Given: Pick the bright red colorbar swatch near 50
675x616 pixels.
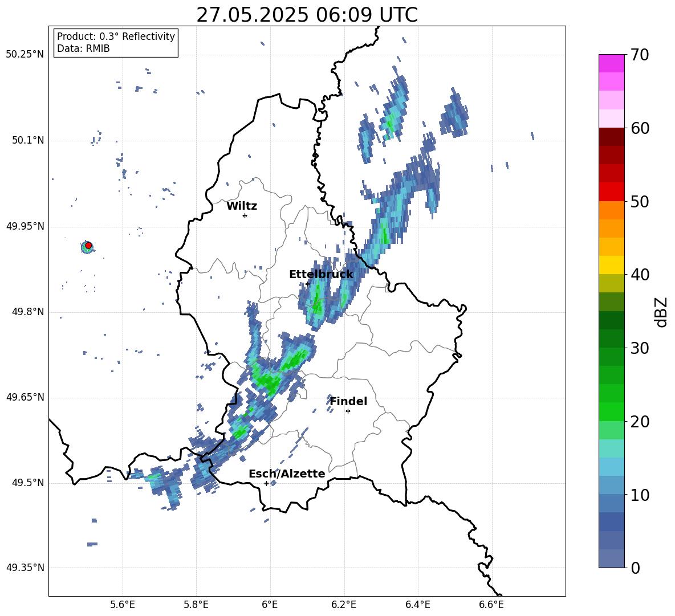Looking at the screenshot, I should coord(612,192).
